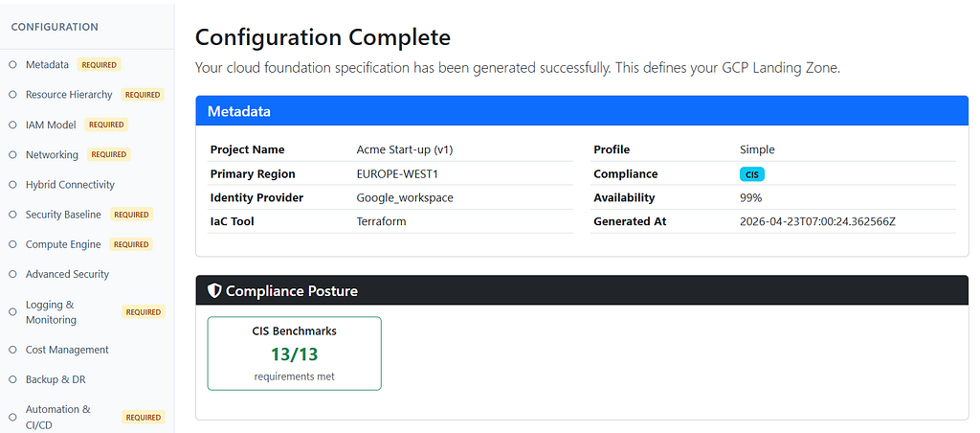Image resolution: width=980 pixels, height=433 pixels.
Task: Click the CIS compliance badge
Action: (x=752, y=174)
